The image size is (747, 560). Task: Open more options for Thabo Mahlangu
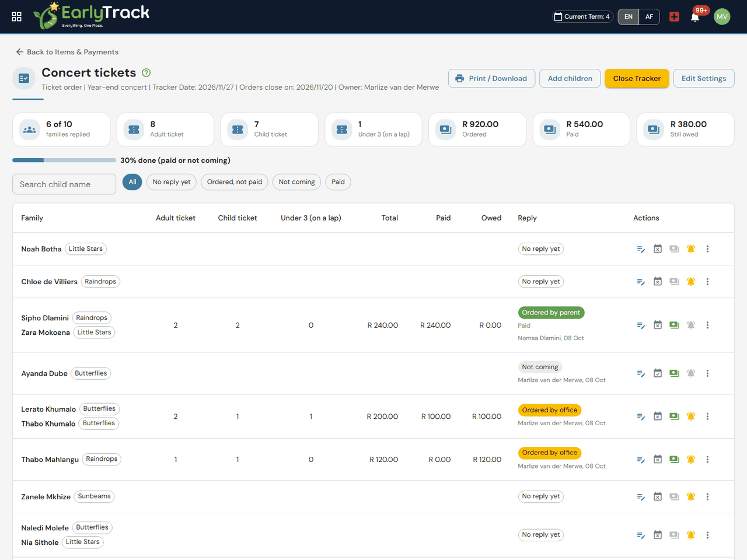point(707,460)
